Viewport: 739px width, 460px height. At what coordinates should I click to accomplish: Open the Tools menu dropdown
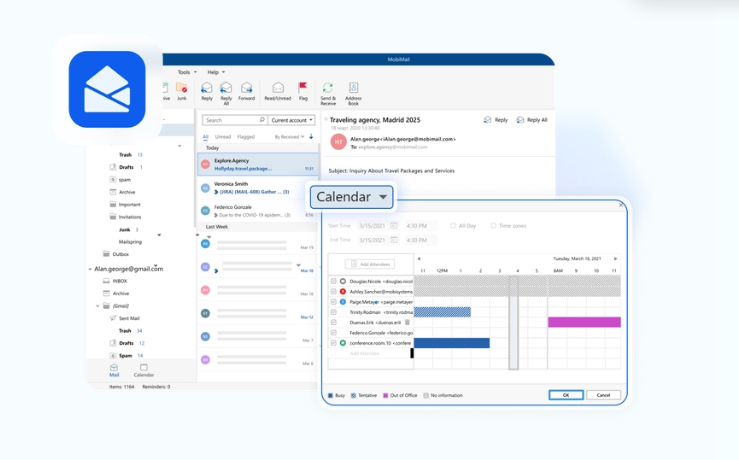coord(187,72)
